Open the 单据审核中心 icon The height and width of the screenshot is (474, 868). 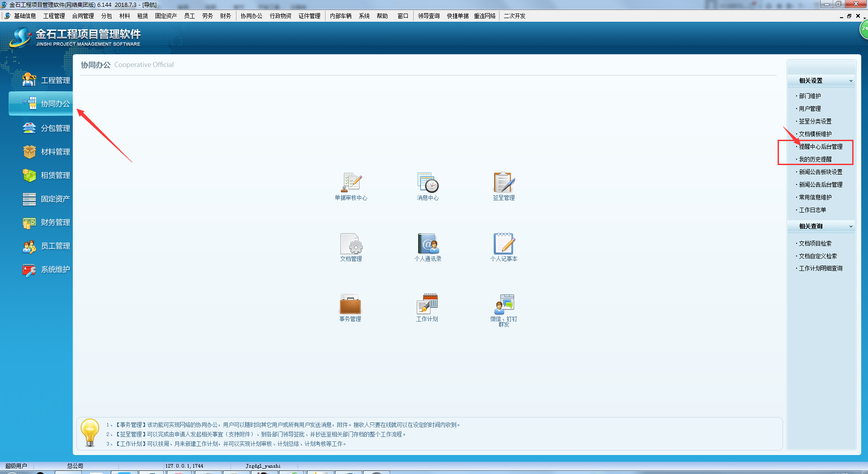351,183
